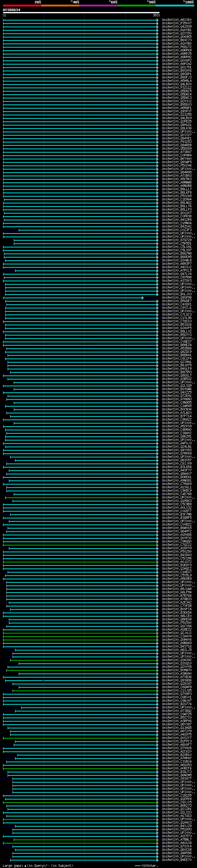Select hit label UniRef100_Q47LY4
The width and height of the screenshot is (197, 868).
pyautogui.click(x=177, y=274)
